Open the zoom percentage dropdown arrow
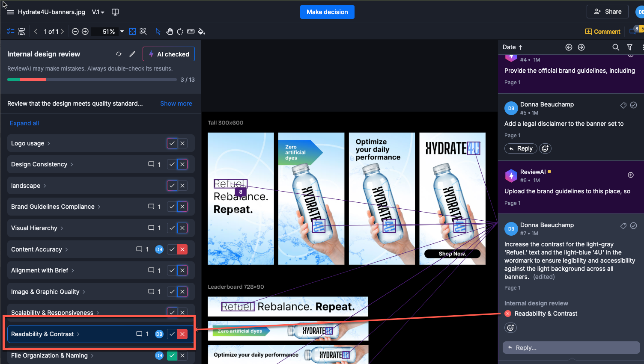644x364 pixels. [122, 32]
